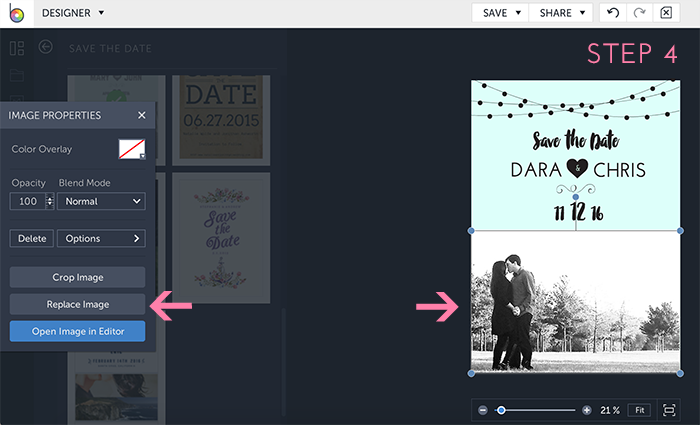Expand the Share dropdown arrow
The width and height of the screenshot is (700, 425).
[583, 13]
